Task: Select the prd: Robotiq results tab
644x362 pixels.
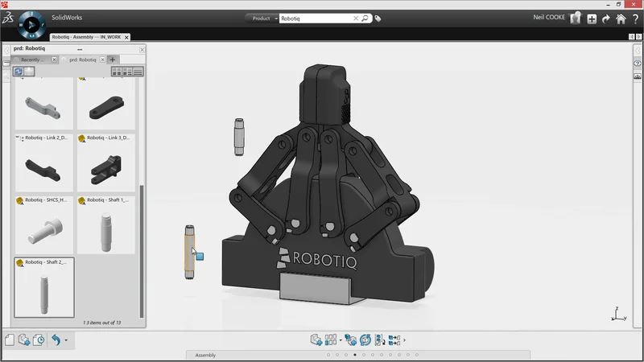Action: click(82, 60)
